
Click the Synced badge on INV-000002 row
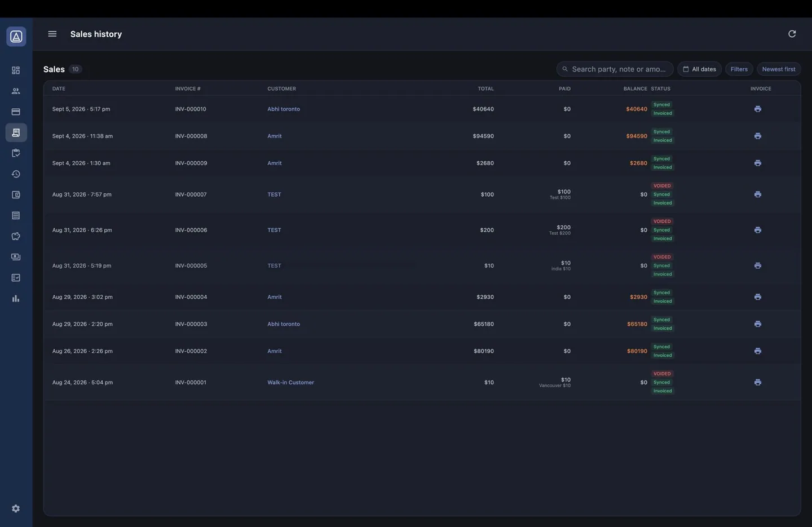coord(661,347)
